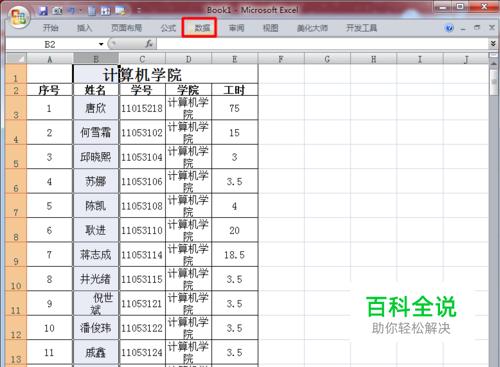Click into the formula bar input
Viewport: 500px width, 367px height.
point(323,44)
